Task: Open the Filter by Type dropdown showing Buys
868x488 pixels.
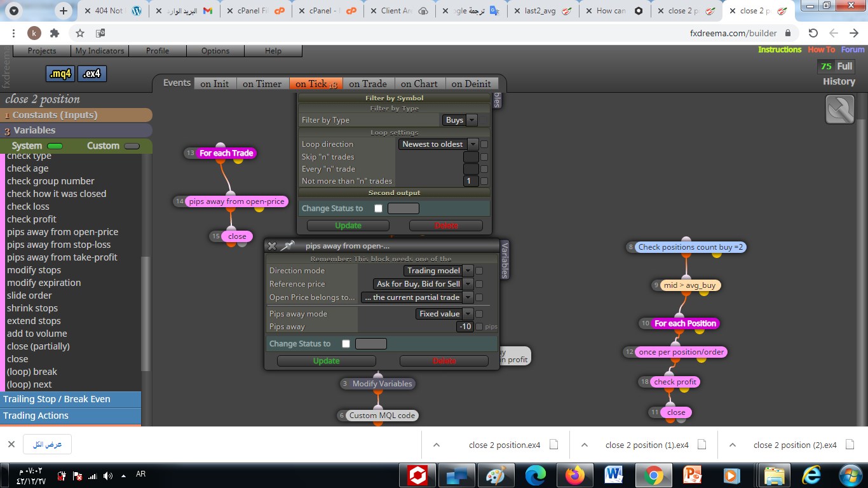Action: 459,120
